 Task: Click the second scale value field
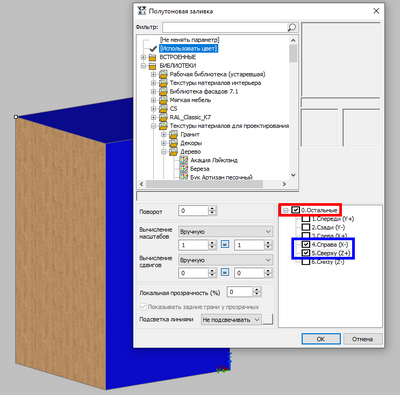point(249,245)
